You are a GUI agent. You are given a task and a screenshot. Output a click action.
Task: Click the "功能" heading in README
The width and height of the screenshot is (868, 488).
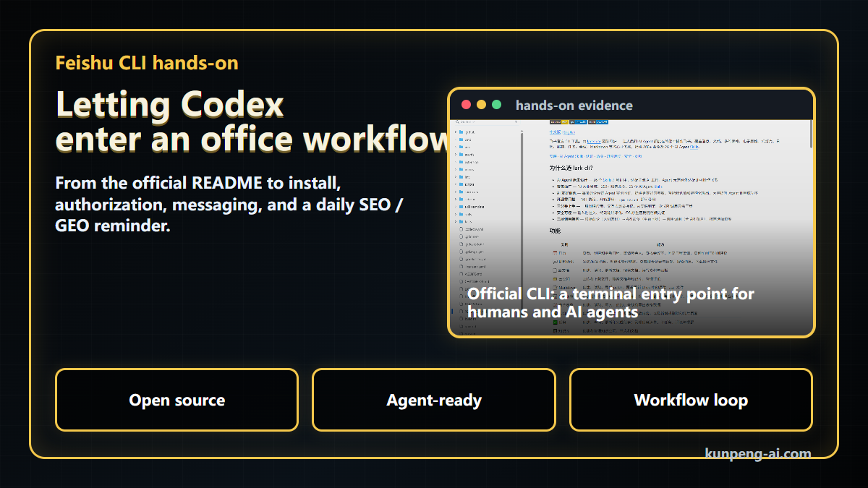556,231
